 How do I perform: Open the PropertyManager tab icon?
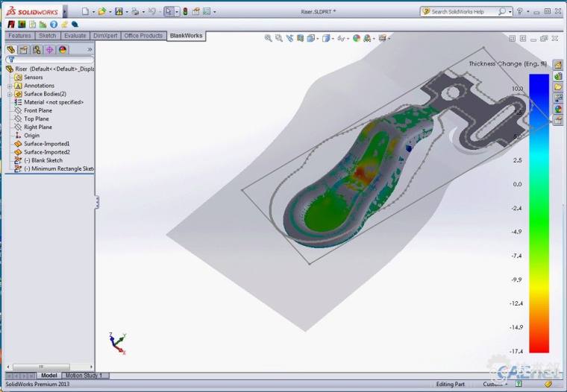tap(24, 50)
